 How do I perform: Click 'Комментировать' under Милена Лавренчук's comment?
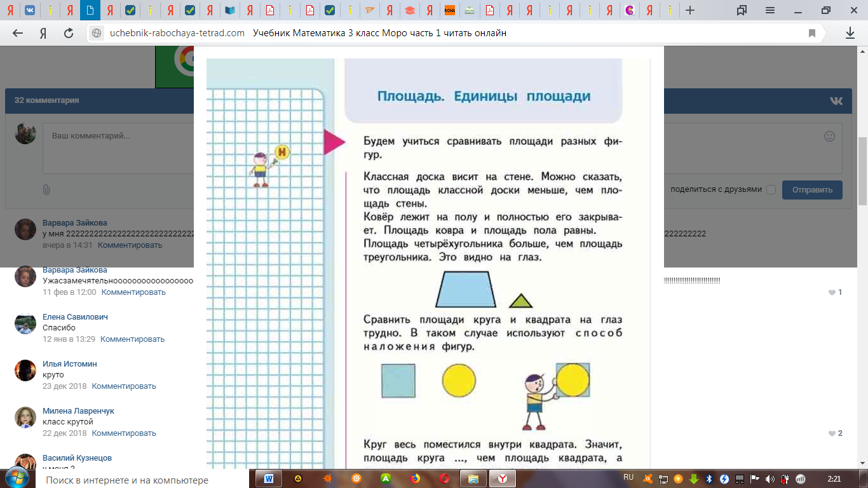[124, 433]
